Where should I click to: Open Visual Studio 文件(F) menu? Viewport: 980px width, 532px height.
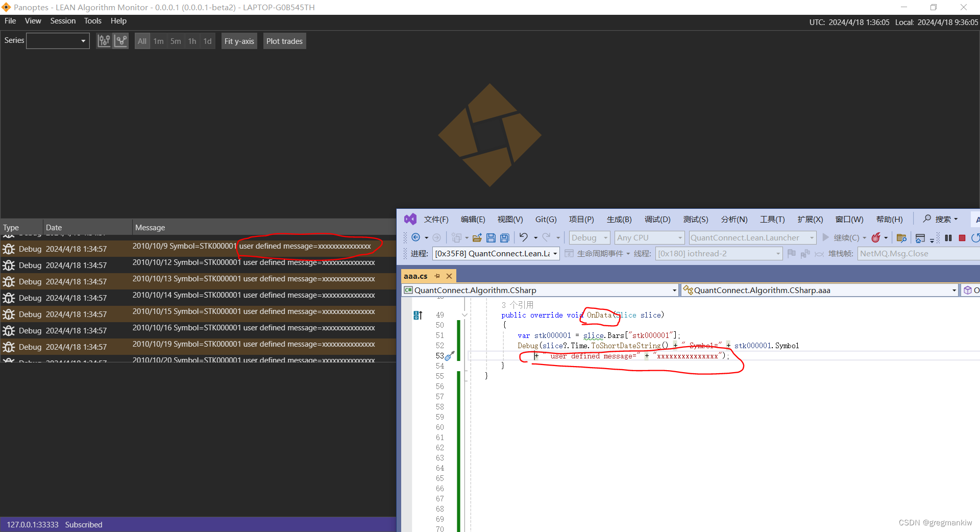436,220
